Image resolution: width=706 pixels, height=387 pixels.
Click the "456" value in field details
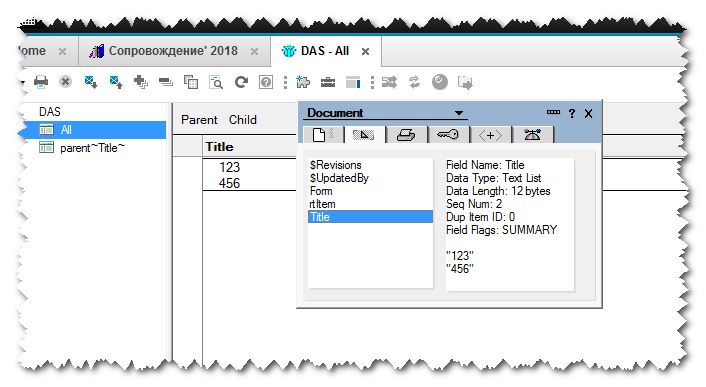(460, 269)
